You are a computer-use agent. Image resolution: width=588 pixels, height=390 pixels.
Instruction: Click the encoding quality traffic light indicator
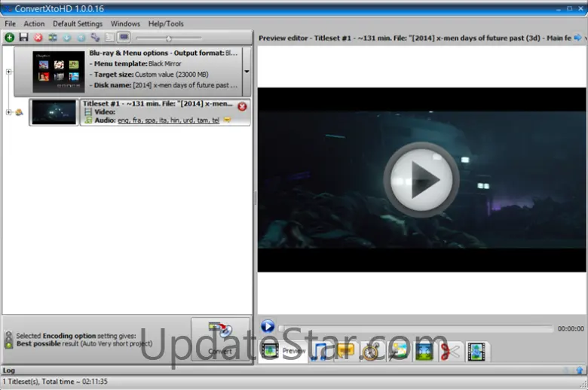(8, 340)
